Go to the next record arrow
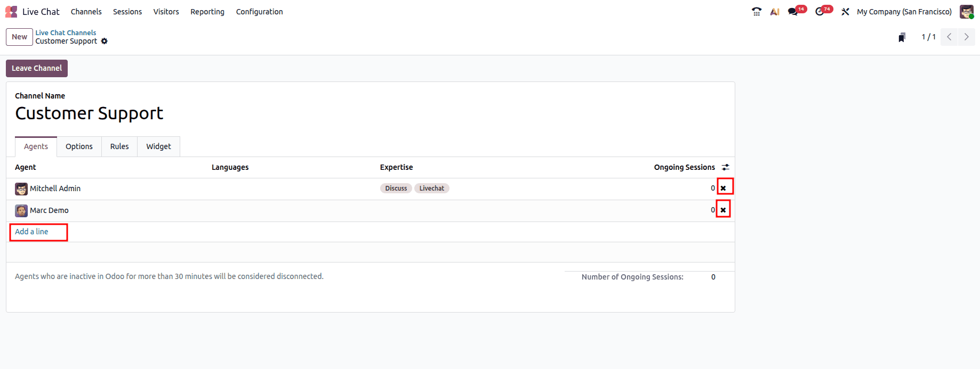This screenshot has height=369, width=980. coord(966,37)
